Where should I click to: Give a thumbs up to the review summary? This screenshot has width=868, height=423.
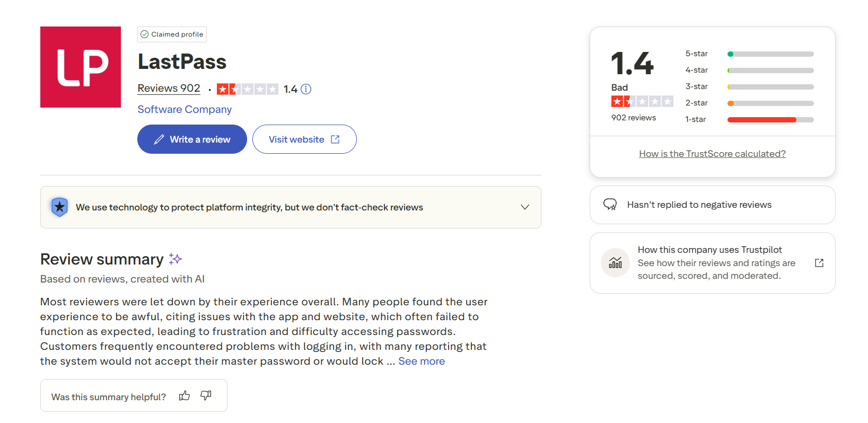coord(184,395)
